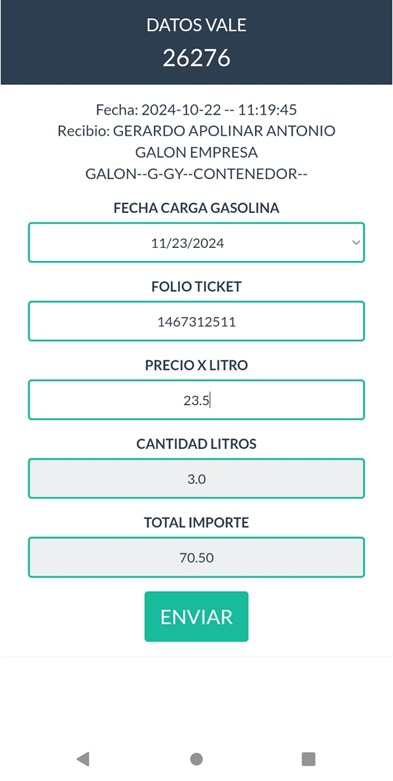
Task: Click the Precio X Litro input showing 23.5
Action: point(196,400)
